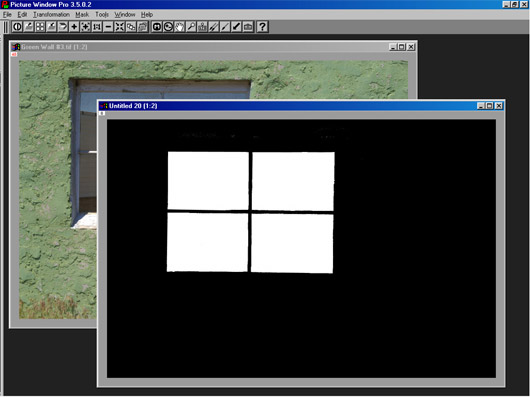
Task: Click the toolbox-shaped icon
Action: [248, 27]
